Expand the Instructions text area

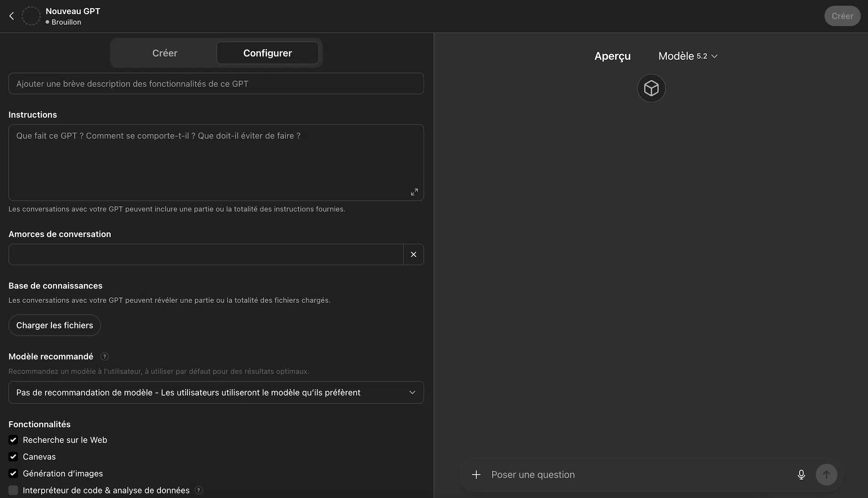click(x=414, y=191)
